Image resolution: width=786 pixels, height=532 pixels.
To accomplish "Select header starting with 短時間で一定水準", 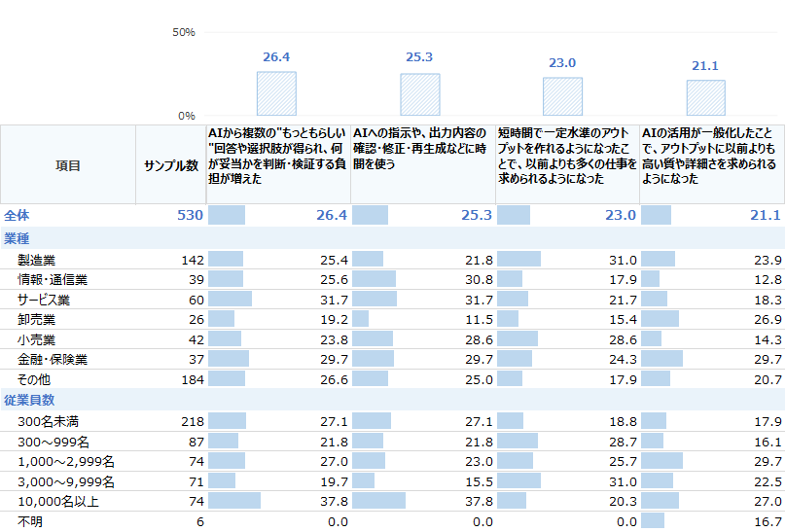I will [567, 156].
